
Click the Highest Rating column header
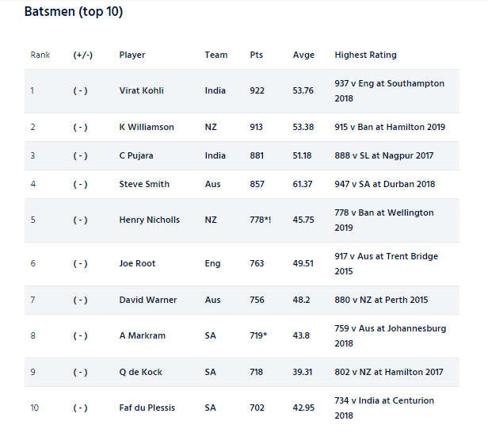(x=365, y=55)
